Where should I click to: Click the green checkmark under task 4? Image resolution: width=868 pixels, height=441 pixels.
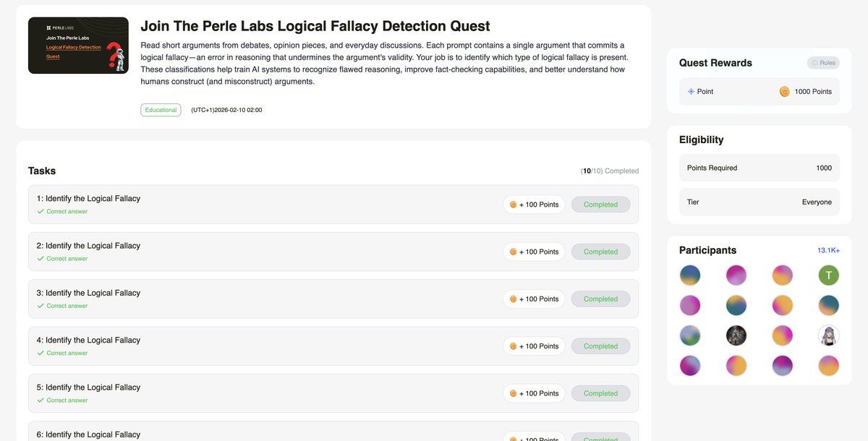pyautogui.click(x=41, y=354)
